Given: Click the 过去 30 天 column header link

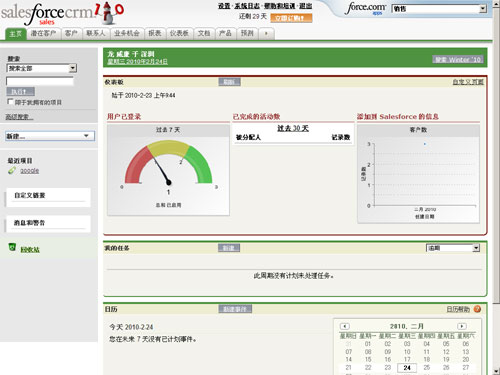Looking at the screenshot, I should (x=293, y=128).
